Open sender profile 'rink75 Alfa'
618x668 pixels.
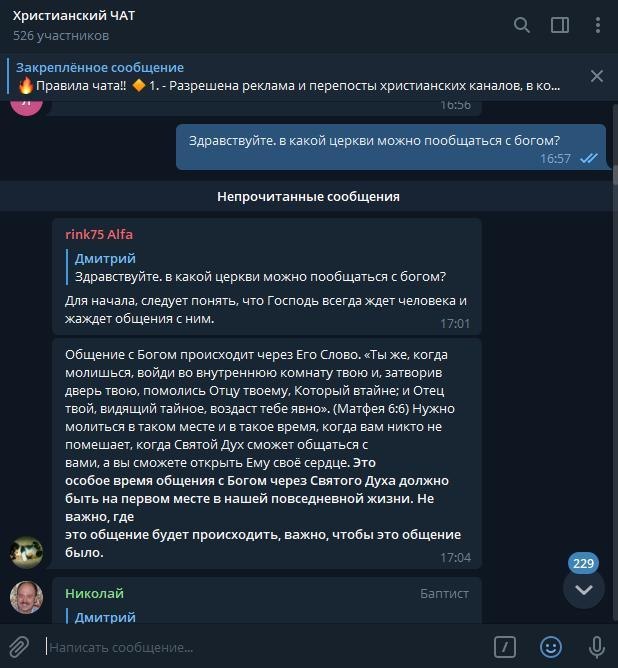pyautogui.click(x=99, y=234)
